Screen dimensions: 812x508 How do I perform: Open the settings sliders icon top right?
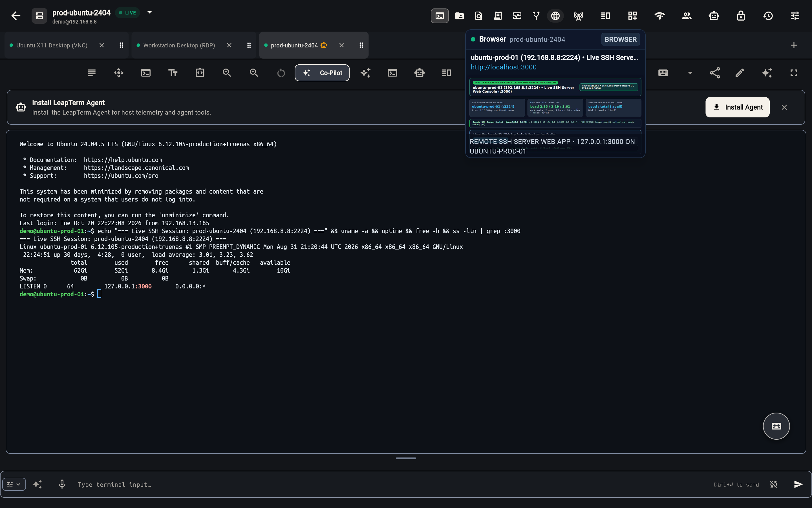tap(795, 16)
